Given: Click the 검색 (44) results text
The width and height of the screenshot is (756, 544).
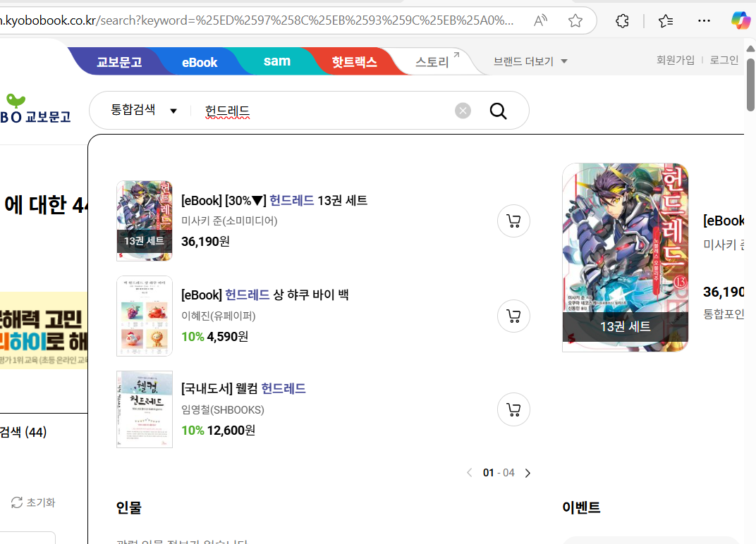Looking at the screenshot, I should [23, 432].
